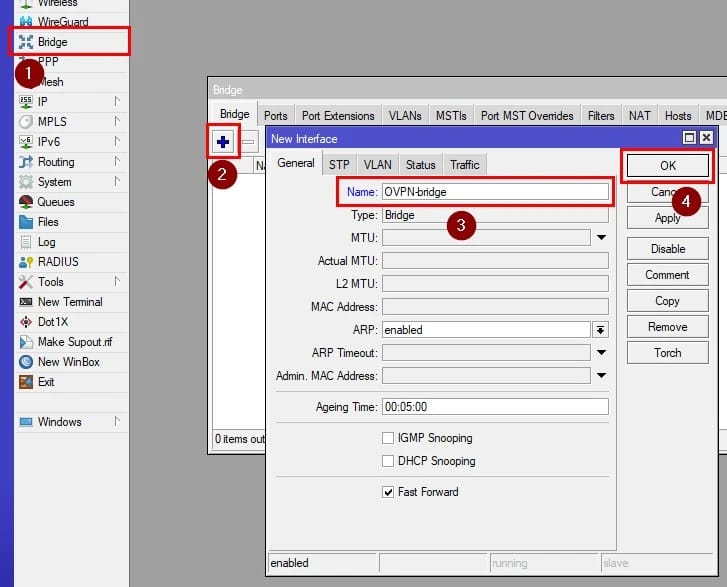Open the WireGuard menu icon
The height and width of the screenshot is (587, 727).
point(26,22)
